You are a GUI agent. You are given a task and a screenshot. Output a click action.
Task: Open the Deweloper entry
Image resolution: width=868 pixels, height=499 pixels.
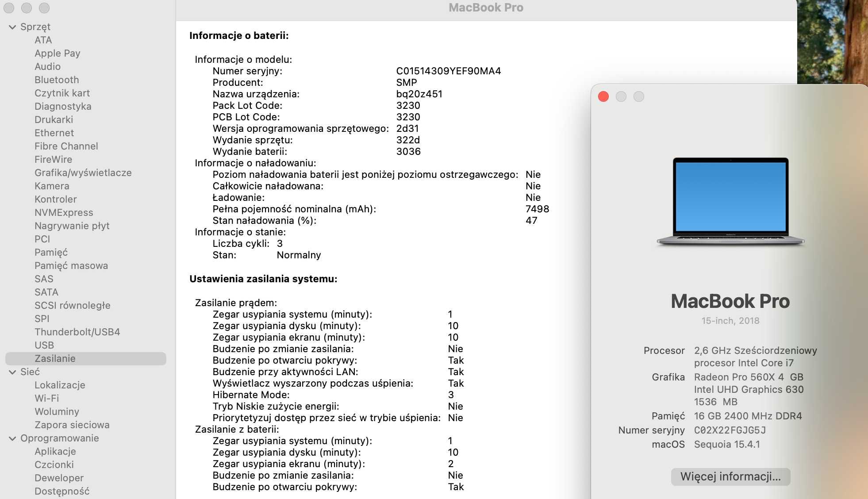coord(59,478)
